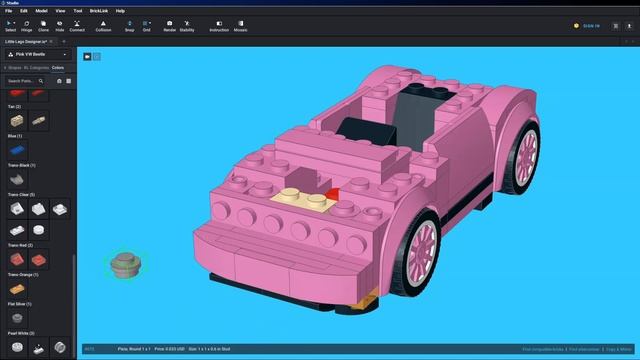Switch to the BL Categories tab
The width and height of the screenshot is (640, 360).
(36, 68)
